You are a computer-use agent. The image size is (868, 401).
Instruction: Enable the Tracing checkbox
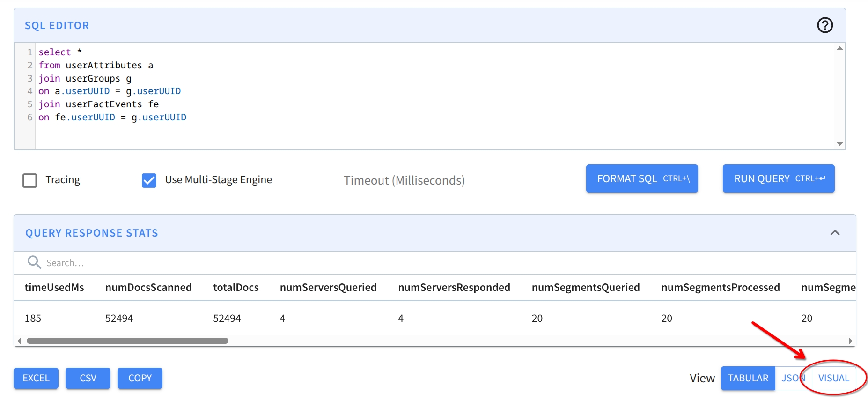click(x=30, y=180)
